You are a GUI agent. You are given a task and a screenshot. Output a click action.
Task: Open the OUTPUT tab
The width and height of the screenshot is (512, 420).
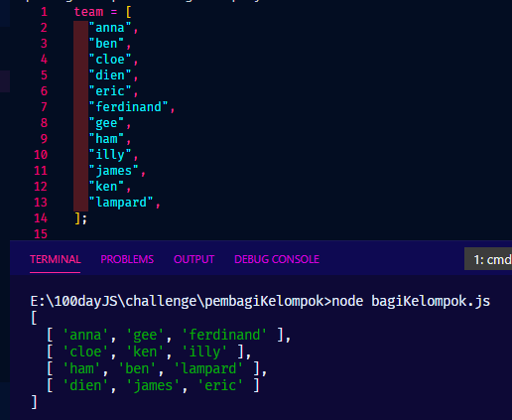click(194, 259)
